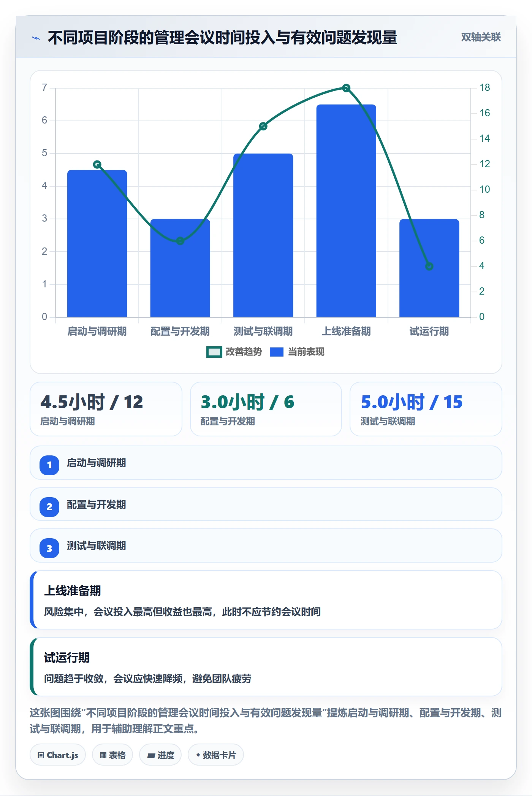This screenshot has width=532, height=796.
Task: Click the 上线准备期 blue bar
Action: 346,211
